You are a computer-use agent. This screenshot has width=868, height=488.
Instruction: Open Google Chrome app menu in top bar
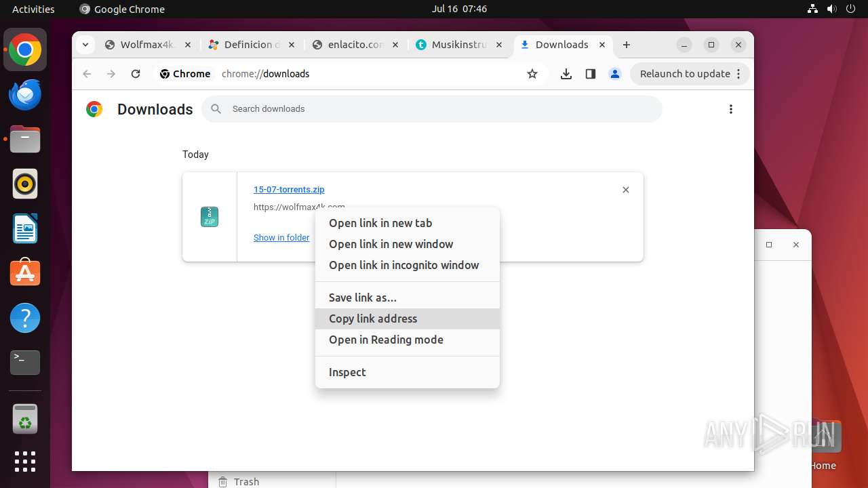tap(122, 9)
